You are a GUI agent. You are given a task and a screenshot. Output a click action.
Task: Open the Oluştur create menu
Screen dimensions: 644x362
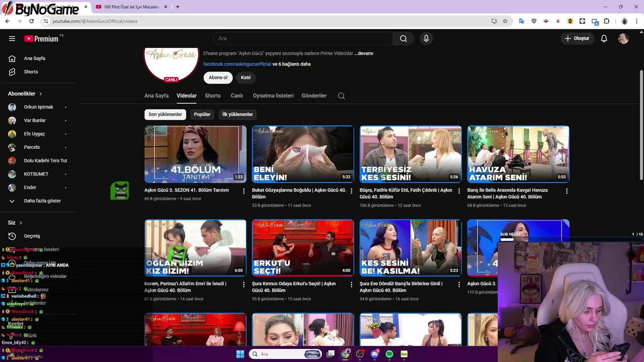click(577, 39)
